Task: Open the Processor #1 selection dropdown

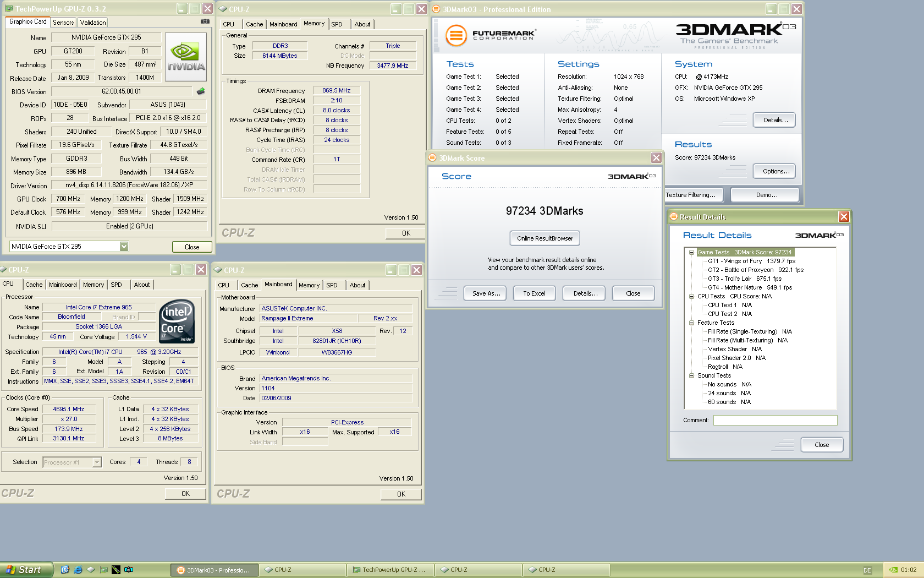Action: (x=97, y=462)
